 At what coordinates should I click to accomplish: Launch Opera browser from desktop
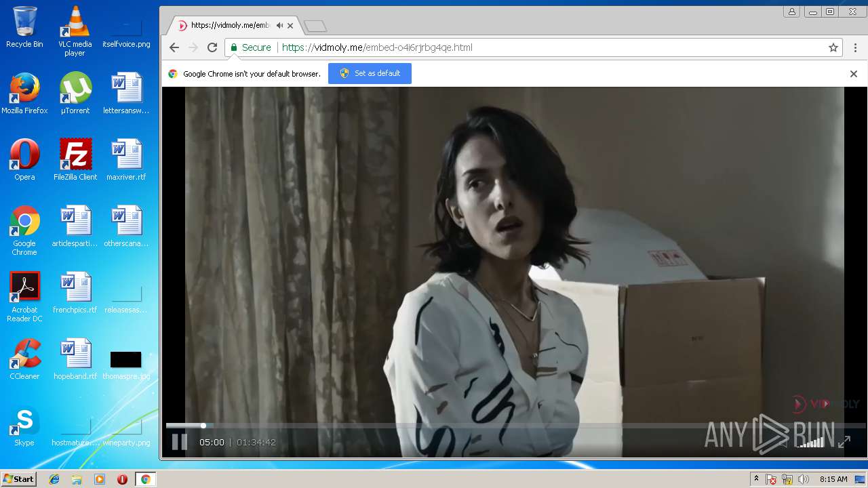pyautogui.click(x=24, y=160)
